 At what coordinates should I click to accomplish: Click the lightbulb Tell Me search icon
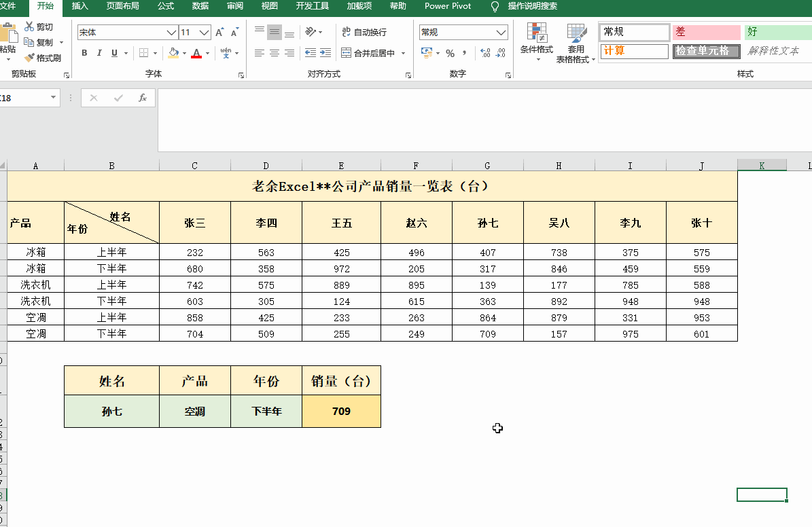tap(495, 6)
